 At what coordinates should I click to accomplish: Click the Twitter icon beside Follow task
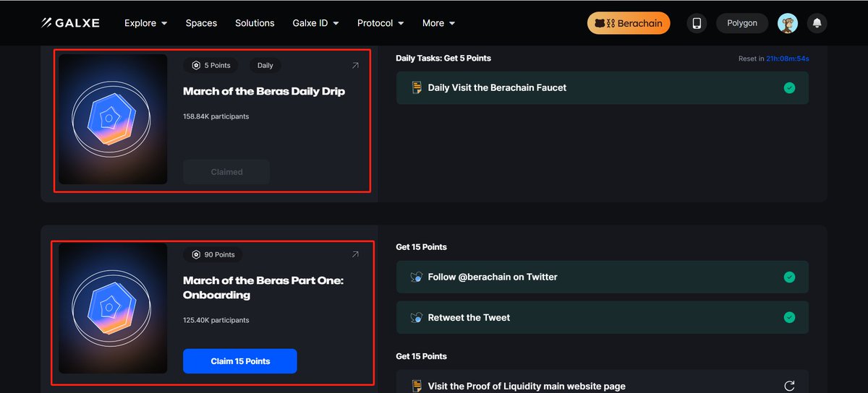pyautogui.click(x=417, y=277)
